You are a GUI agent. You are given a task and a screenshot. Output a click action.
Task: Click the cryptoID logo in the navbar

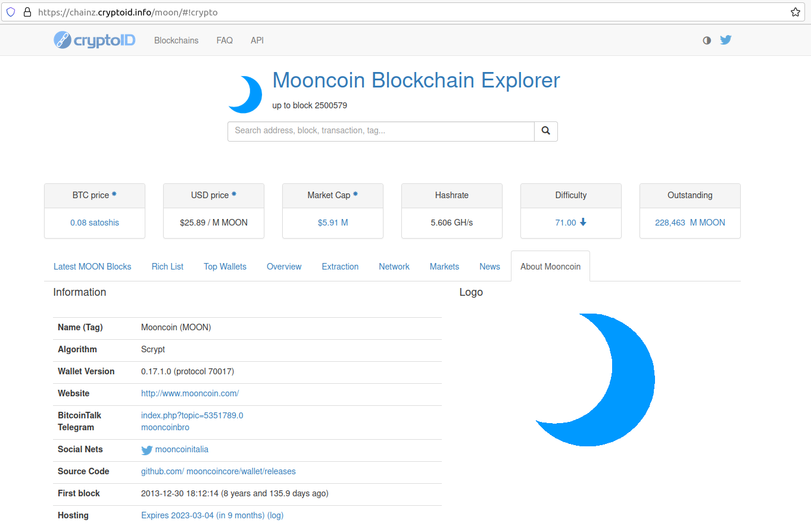coord(95,40)
